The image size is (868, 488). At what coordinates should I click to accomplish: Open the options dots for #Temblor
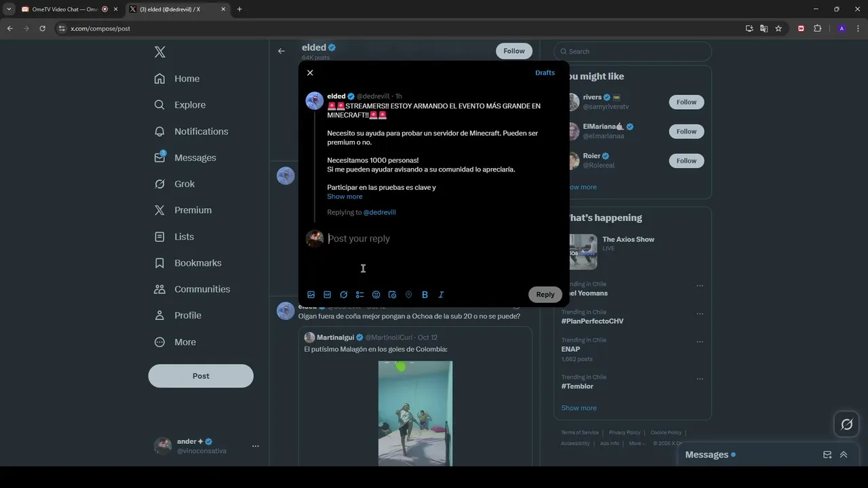pos(700,379)
